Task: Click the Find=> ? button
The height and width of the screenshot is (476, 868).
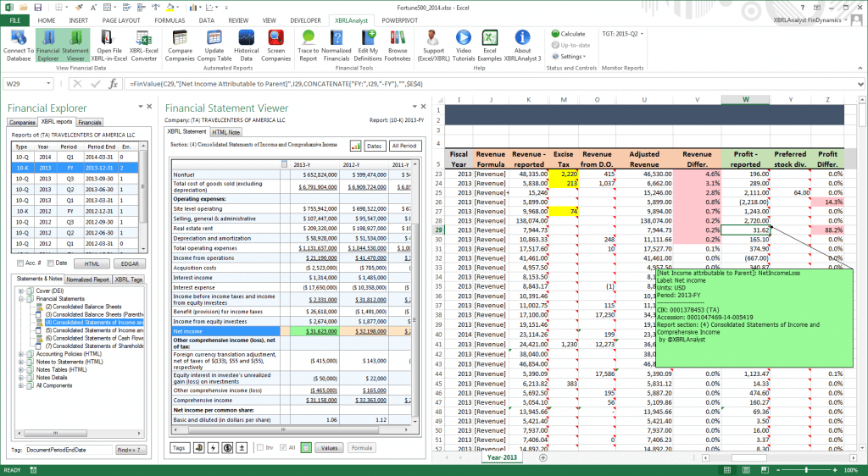Action: [x=131, y=450]
